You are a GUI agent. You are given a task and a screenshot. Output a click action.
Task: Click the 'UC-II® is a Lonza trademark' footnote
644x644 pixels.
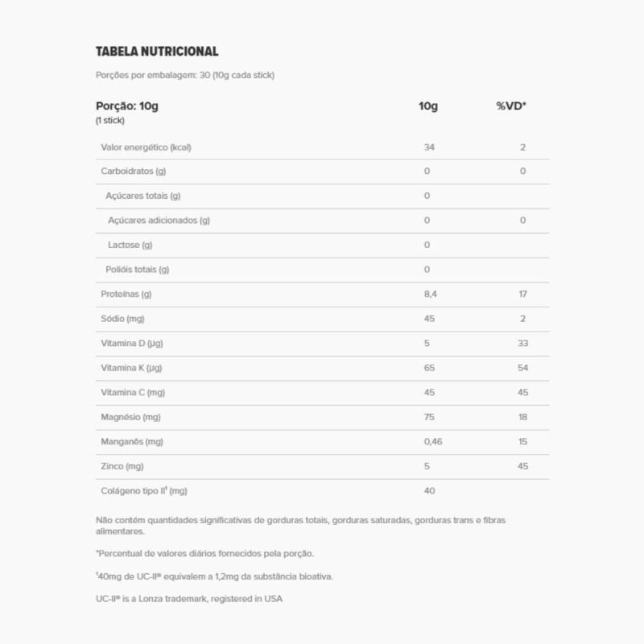(x=189, y=599)
